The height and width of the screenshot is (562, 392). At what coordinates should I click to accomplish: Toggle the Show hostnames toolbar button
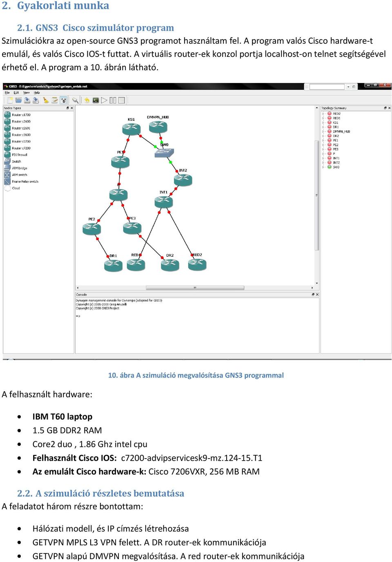tap(63, 100)
